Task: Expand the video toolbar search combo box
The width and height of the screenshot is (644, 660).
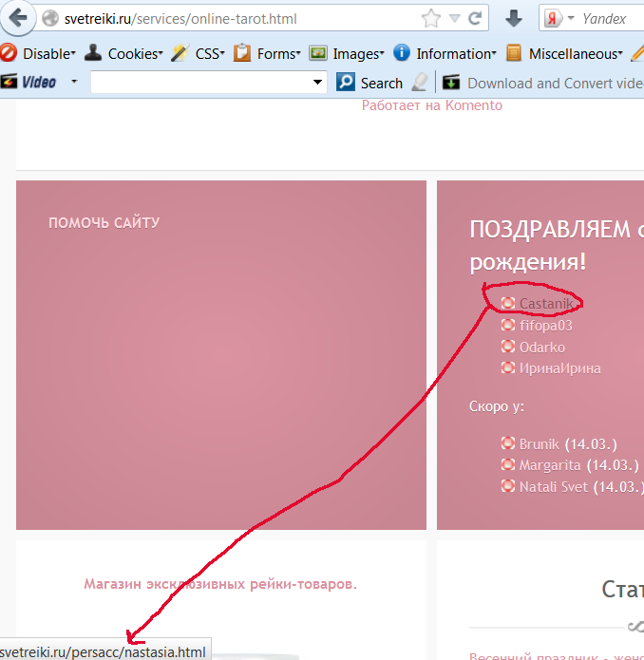Action: pos(318,82)
